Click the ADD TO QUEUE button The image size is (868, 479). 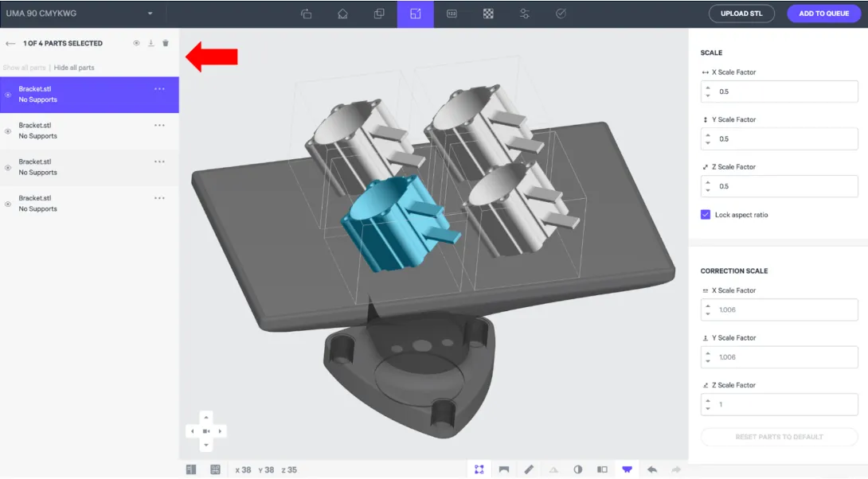(x=823, y=14)
